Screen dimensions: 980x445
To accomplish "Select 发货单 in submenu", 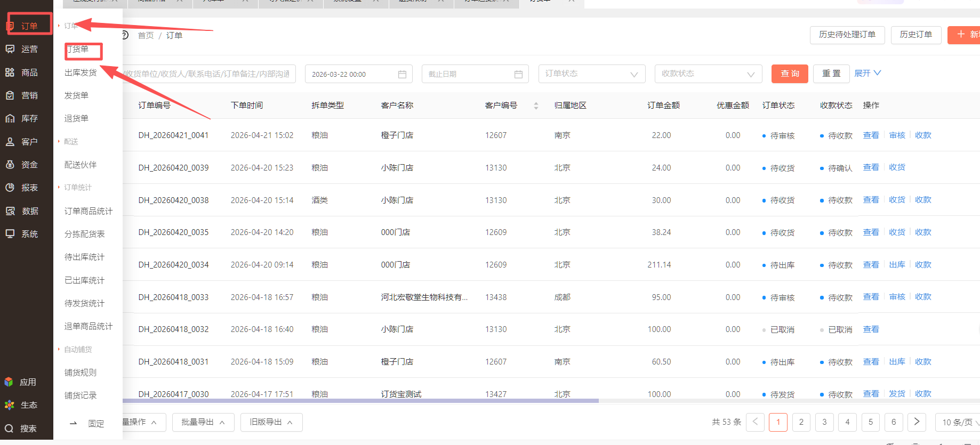I will click(x=76, y=95).
